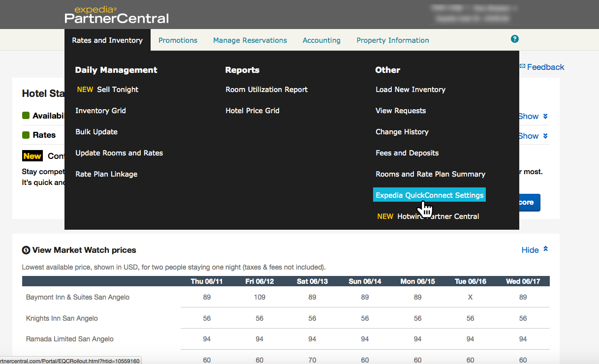Open the Promotions tab

(x=178, y=40)
